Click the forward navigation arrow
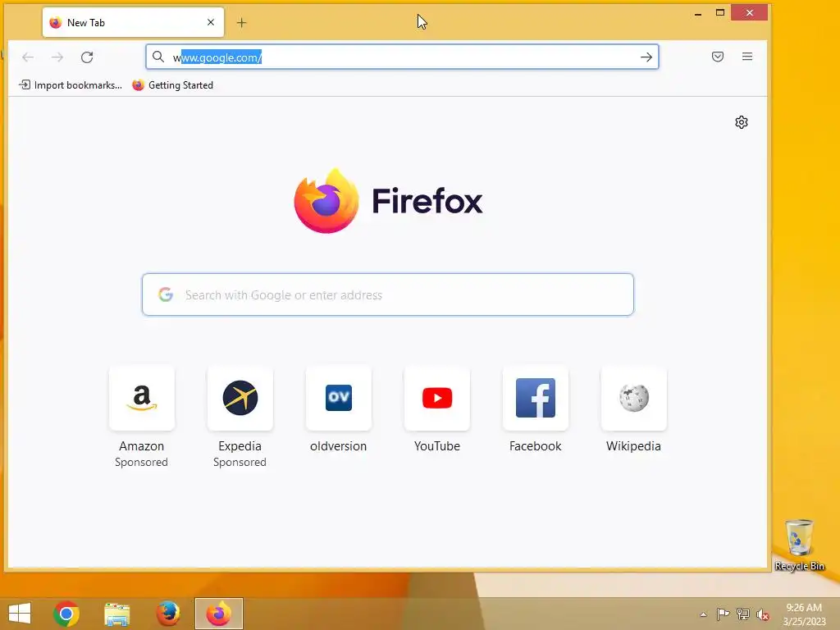The height and width of the screenshot is (630, 840). [57, 57]
